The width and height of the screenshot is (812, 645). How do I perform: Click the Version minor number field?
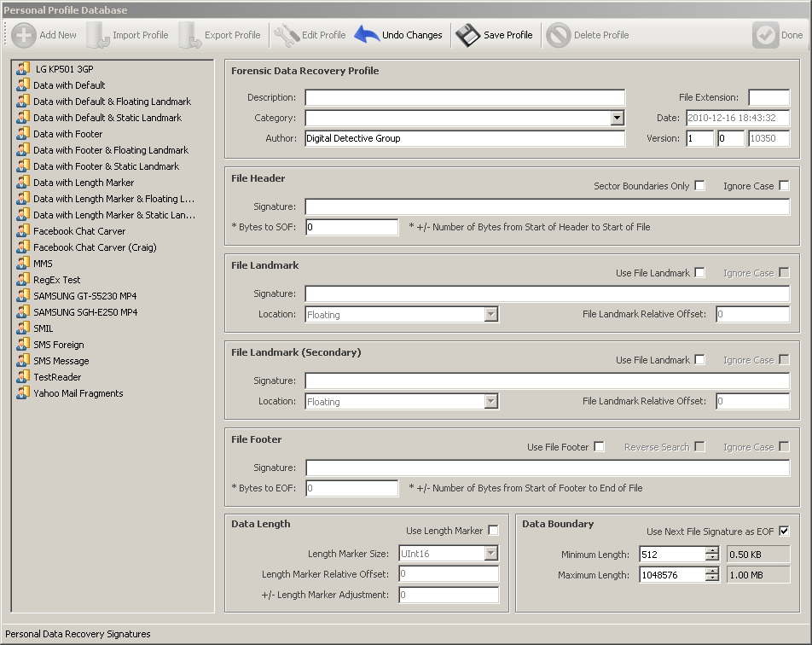tap(731, 138)
